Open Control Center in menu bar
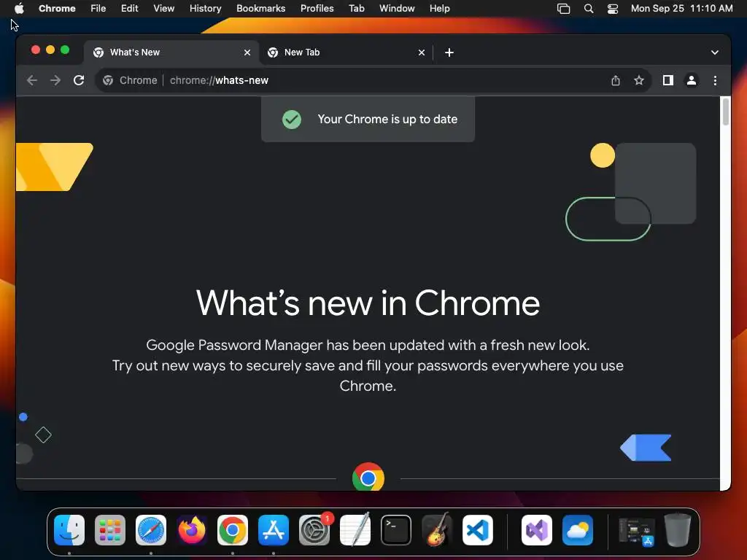 click(613, 9)
